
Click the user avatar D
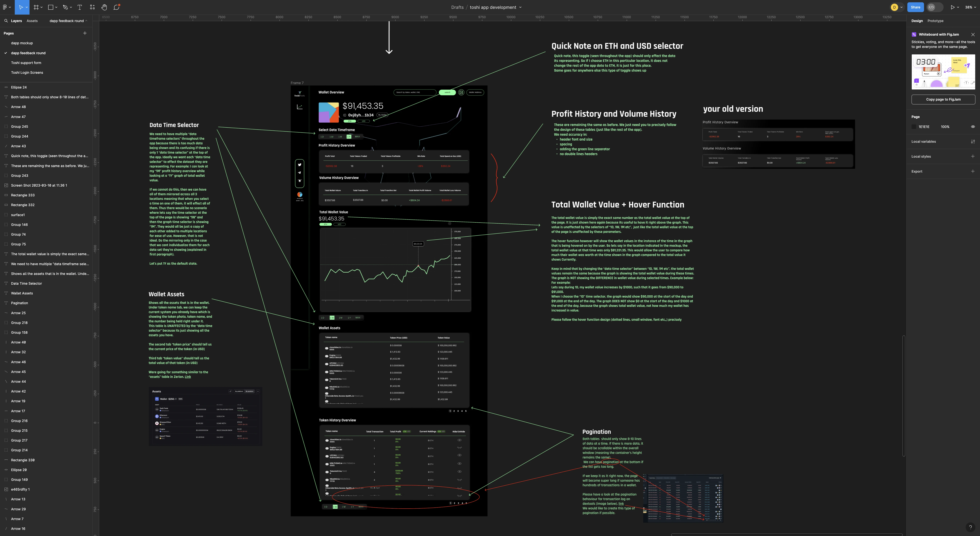894,7
